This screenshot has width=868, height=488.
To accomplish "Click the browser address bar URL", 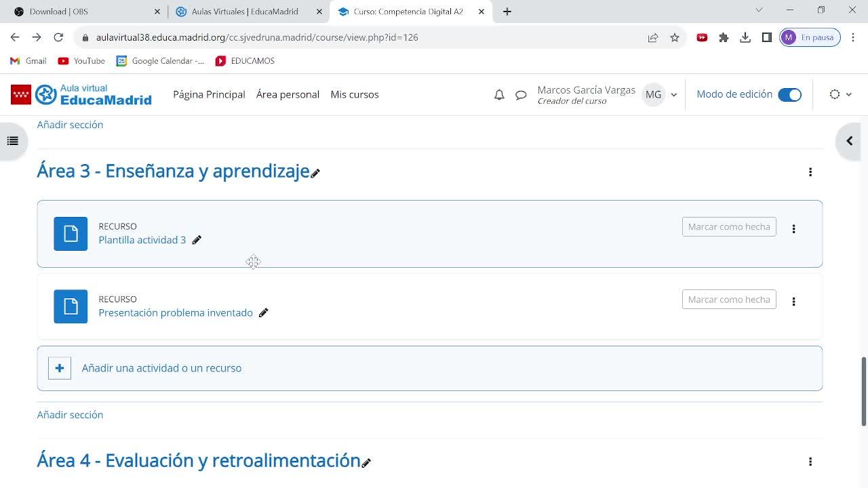I will click(257, 38).
